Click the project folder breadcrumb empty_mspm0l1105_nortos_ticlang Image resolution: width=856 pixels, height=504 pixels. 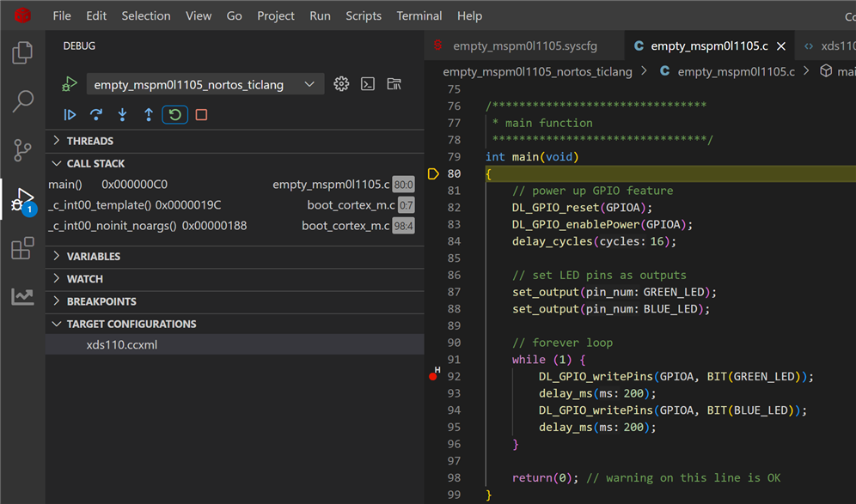coord(537,71)
